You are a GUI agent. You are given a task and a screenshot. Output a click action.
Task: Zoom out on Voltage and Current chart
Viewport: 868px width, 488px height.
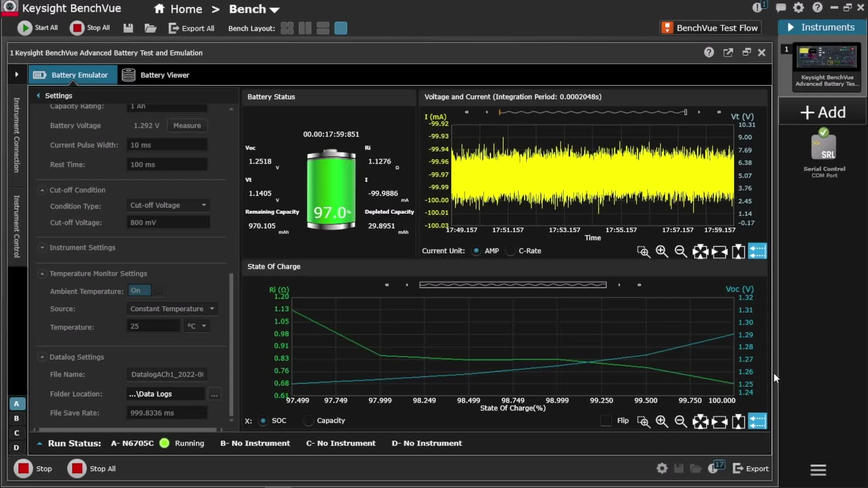pos(681,251)
